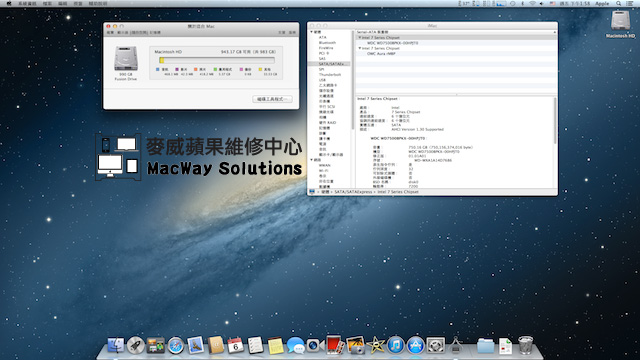
Task: Collapse Intel 7 Series Chipset containing WDC drive
Action: pos(360,38)
